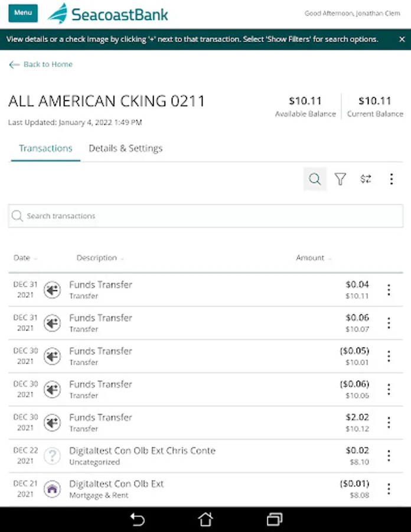Viewport: 411px width, 532px height.
Task: Open the filter funnel icon
Action: click(340, 179)
